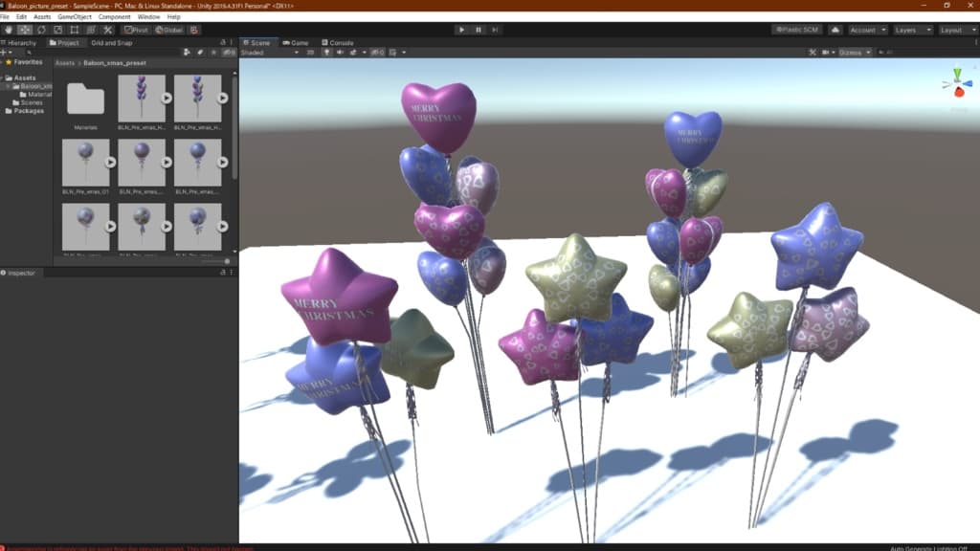Select the Hand tool in toolbar
This screenshot has width=980, height=551.
(x=8, y=30)
